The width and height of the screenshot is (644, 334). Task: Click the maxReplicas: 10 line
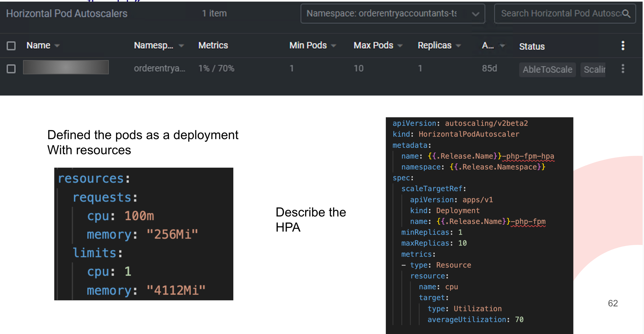coord(434,243)
